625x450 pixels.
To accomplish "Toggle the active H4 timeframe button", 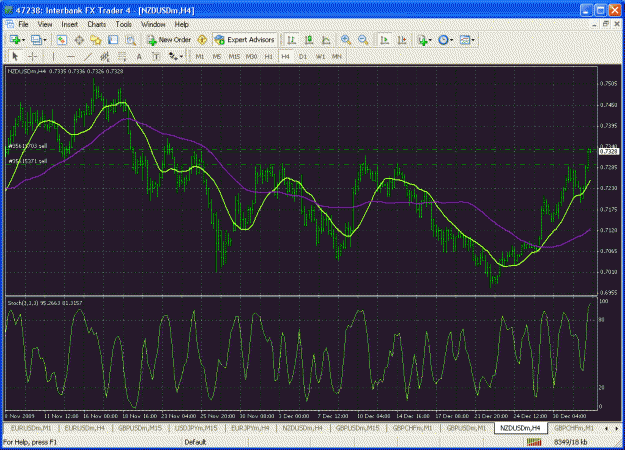I will (x=285, y=57).
